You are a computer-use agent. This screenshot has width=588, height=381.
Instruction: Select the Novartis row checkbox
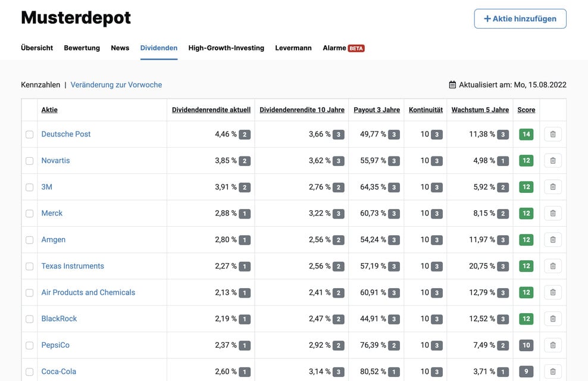(x=29, y=161)
